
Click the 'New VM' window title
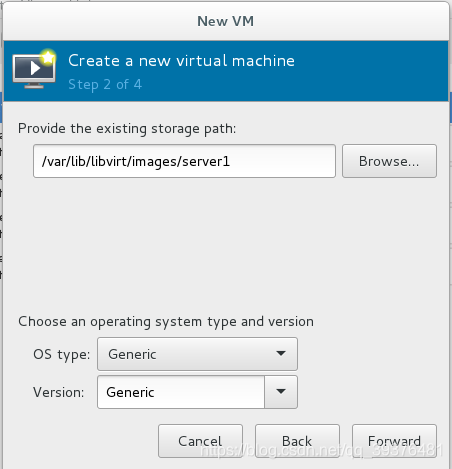[226, 21]
